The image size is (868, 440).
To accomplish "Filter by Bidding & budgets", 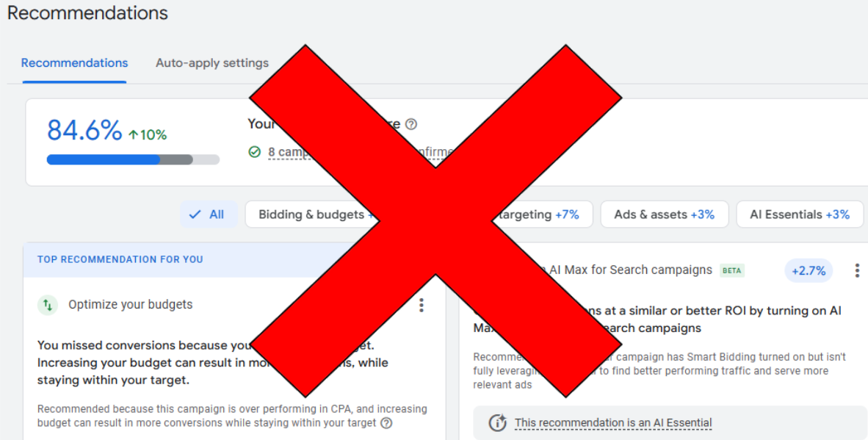I will pyautogui.click(x=311, y=214).
